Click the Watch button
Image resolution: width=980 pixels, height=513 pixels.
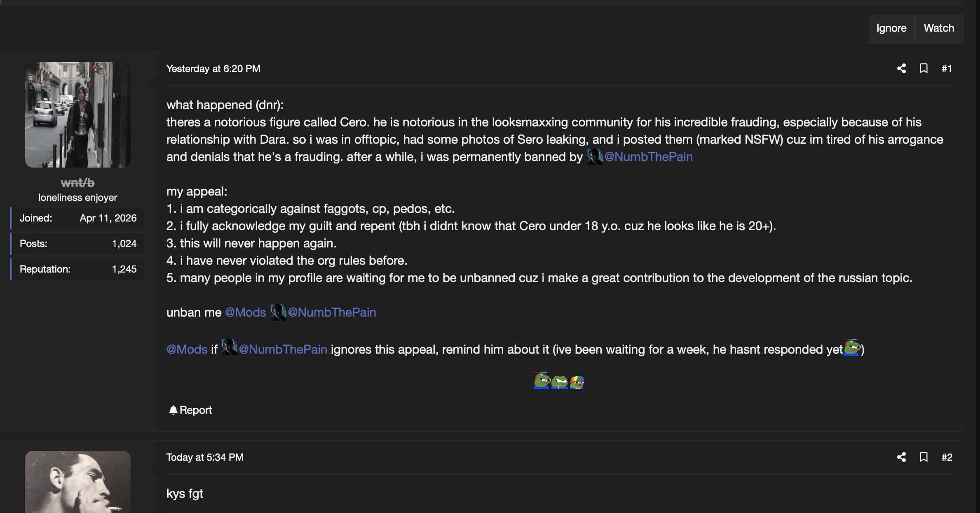click(x=939, y=28)
